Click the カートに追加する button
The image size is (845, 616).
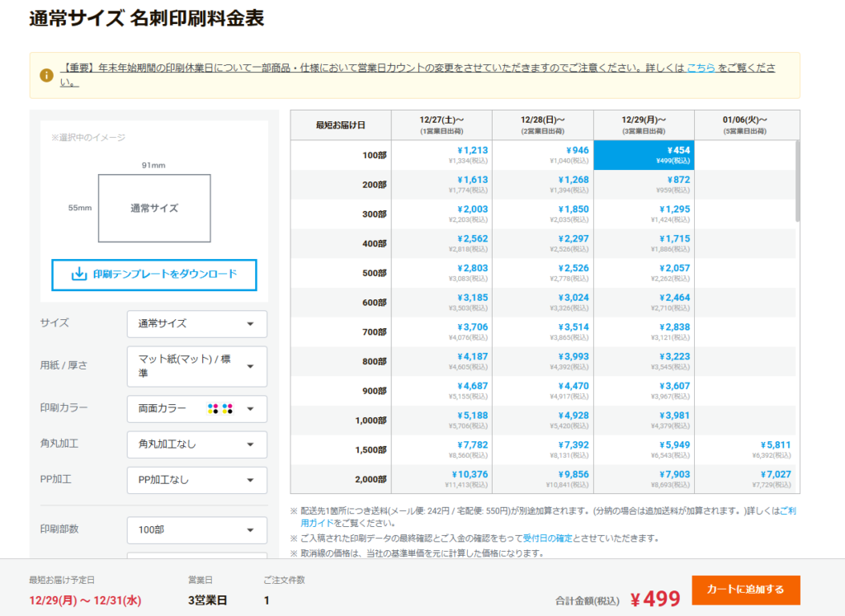click(x=745, y=590)
